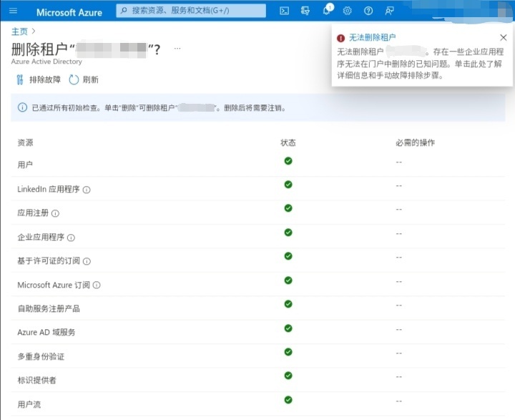Show info tooltip for 企业应用程序
The image size is (515, 420).
(71, 238)
